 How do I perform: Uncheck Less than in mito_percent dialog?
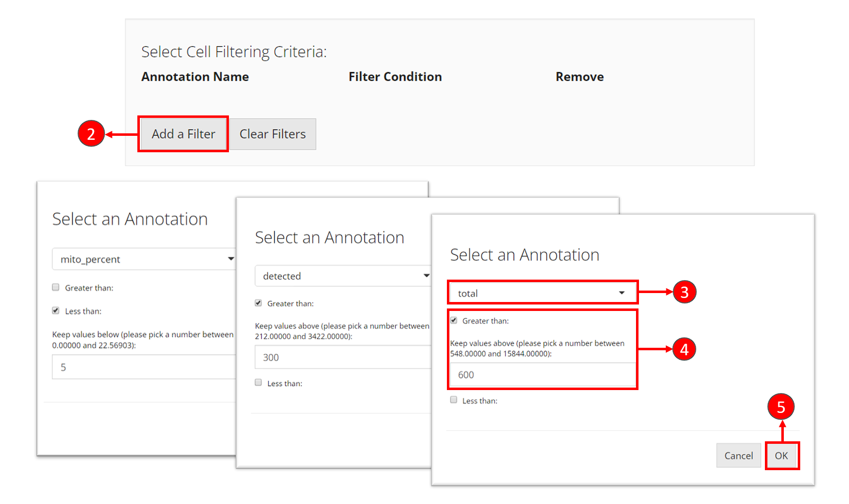pyautogui.click(x=56, y=310)
